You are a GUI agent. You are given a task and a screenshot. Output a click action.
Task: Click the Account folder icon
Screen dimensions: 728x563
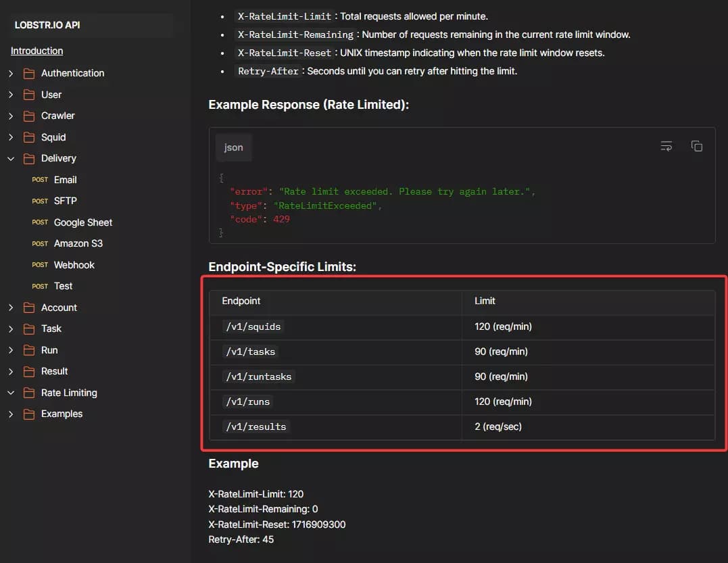[x=29, y=308]
